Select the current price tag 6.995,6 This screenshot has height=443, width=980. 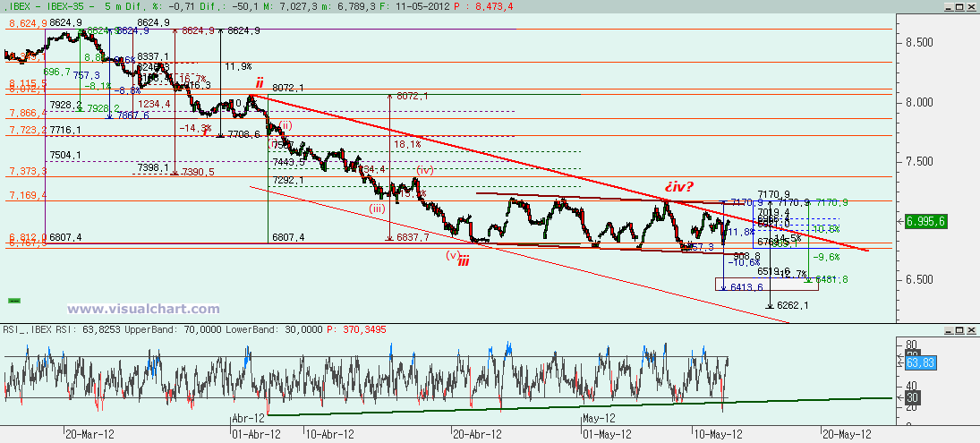tap(925, 221)
